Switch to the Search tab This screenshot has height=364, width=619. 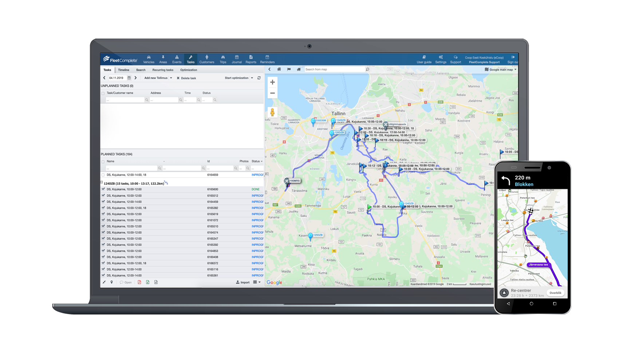coord(141,70)
